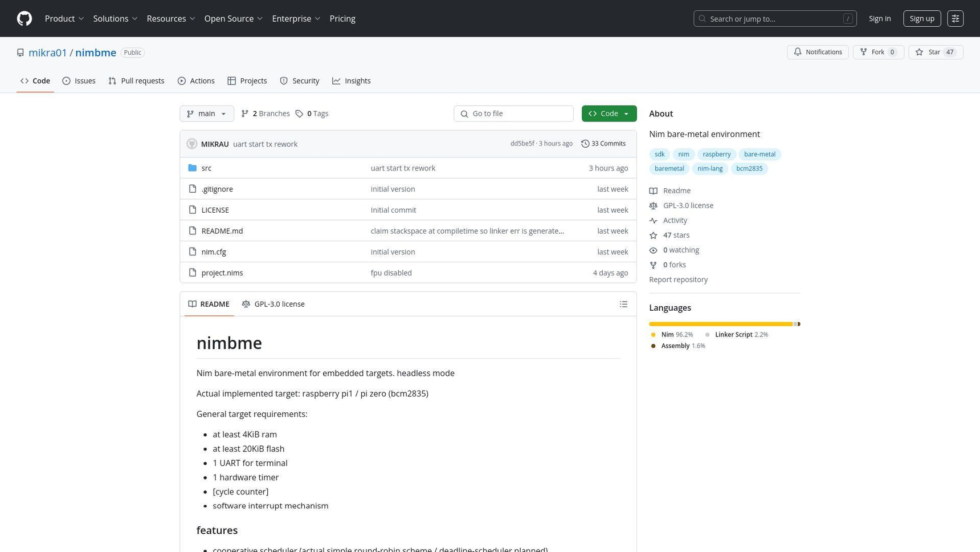Switch to the Pull requests tab
The image size is (980, 552).
pos(136,81)
